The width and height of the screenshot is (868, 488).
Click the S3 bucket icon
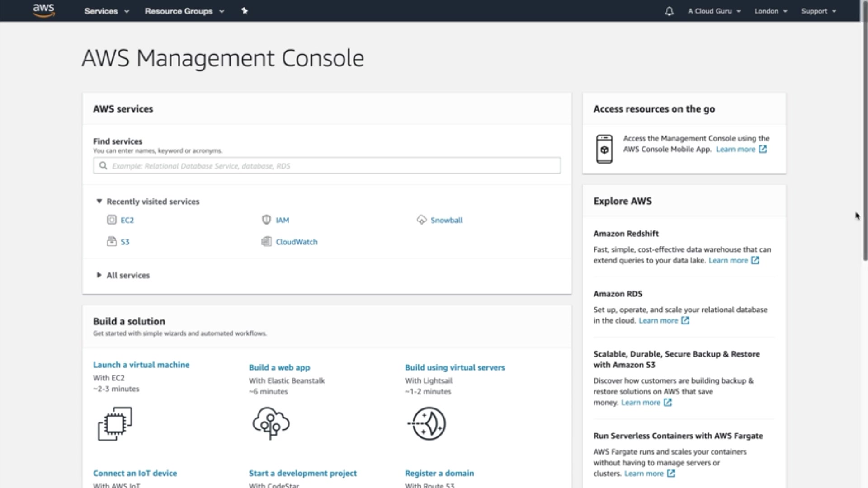(x=112, y=242)
